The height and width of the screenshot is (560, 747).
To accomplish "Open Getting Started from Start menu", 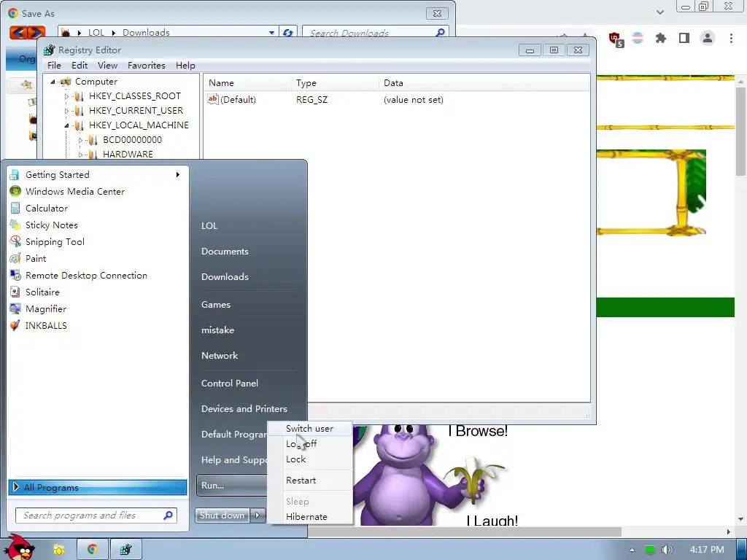I will [x=97, y=175].
